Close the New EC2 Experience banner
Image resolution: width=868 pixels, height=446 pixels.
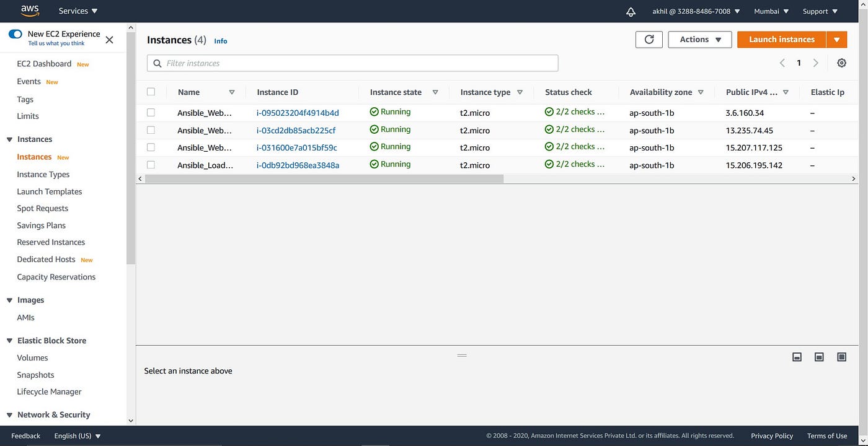pos(110,40)
